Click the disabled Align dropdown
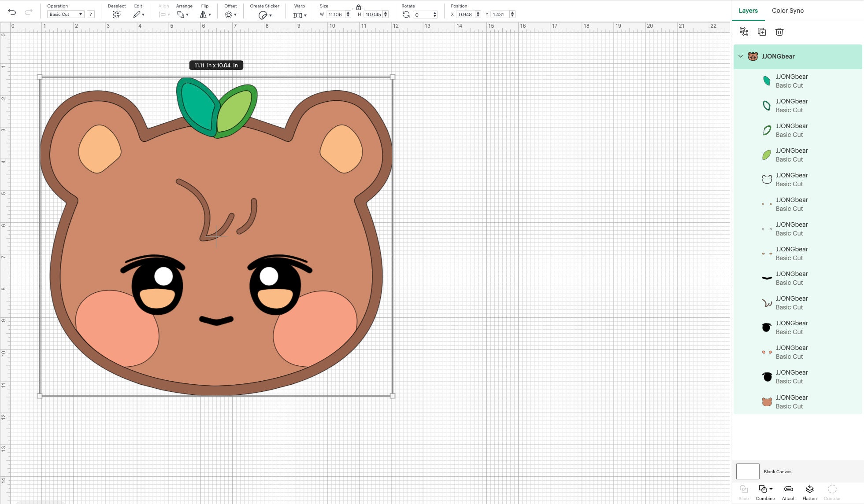 point(164,15)
